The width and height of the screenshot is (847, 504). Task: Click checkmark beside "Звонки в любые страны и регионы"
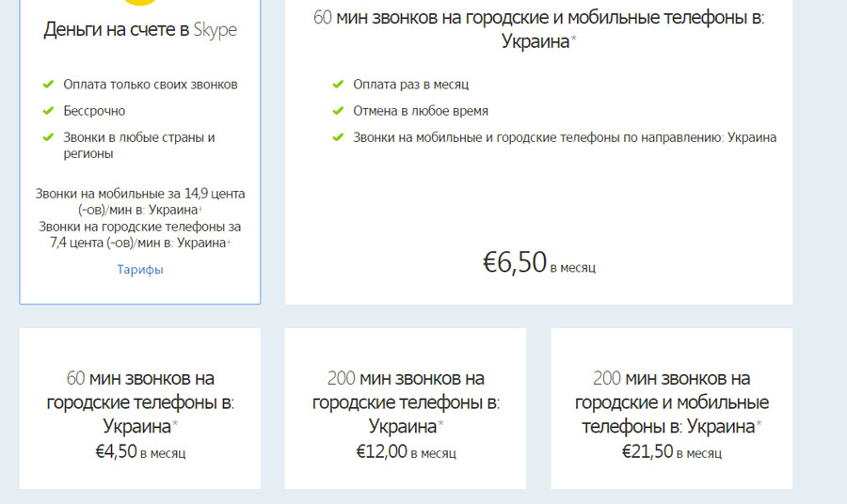coord(48,137)
